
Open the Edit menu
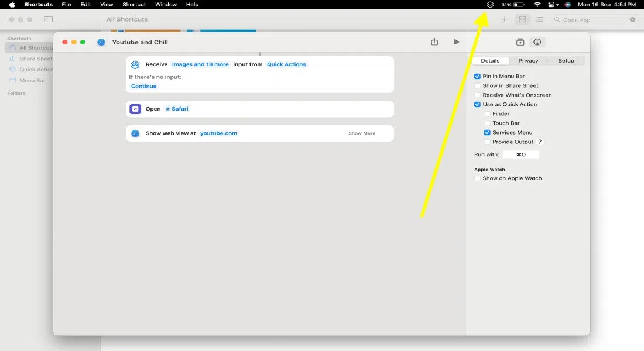[85, 5]
